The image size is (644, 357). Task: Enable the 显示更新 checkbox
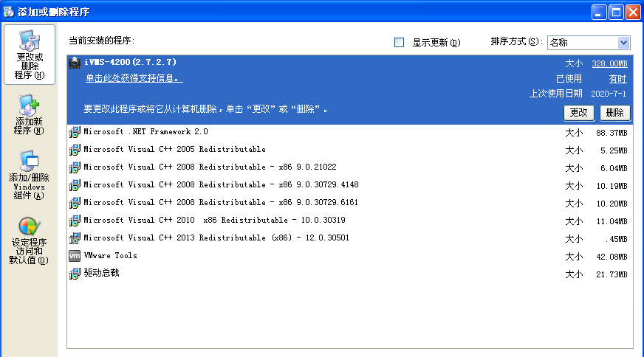399,42
